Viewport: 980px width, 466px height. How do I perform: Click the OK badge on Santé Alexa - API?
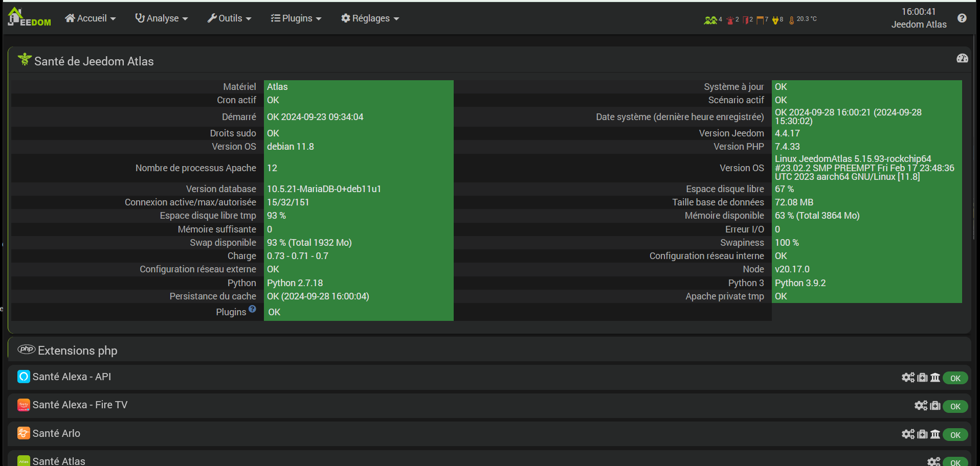coord(955,378)
